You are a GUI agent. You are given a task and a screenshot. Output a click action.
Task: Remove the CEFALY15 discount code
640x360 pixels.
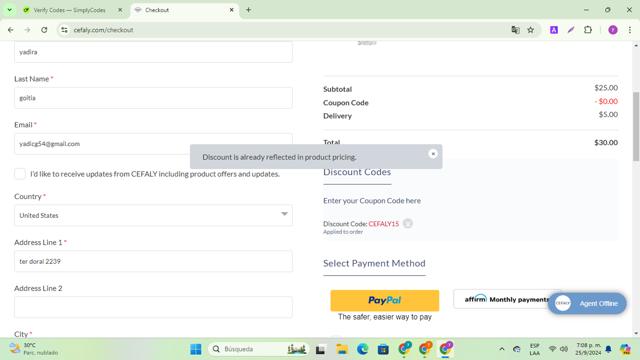407,223
